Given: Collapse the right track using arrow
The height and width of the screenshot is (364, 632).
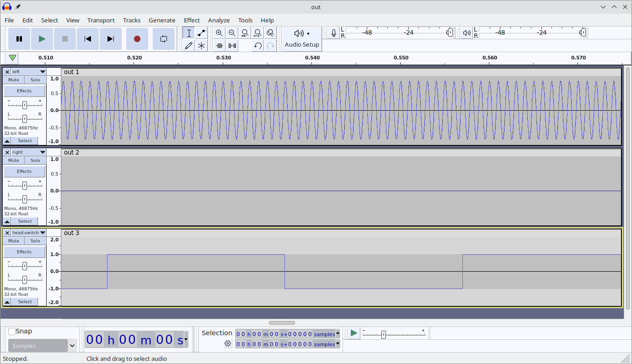Looking at the screenshot, I should pyautogui.click(x=7, y=221).
